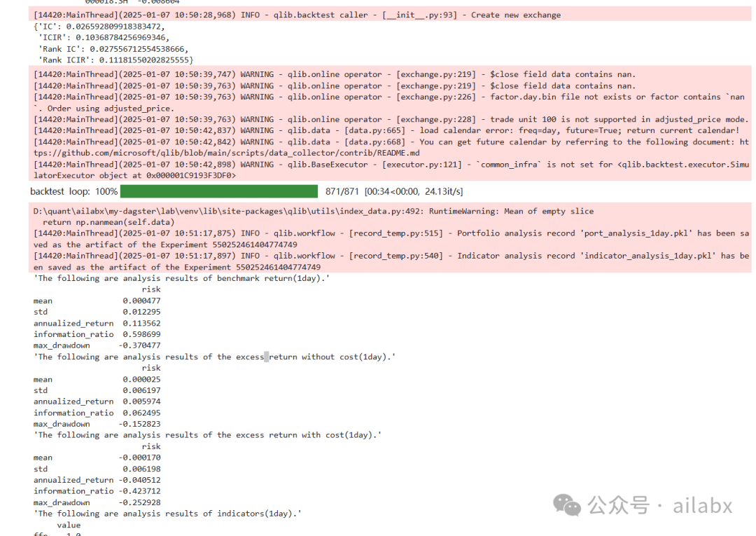
Task: Click the annualized_return value 0.005974
Action: click(x=141, y=401)
